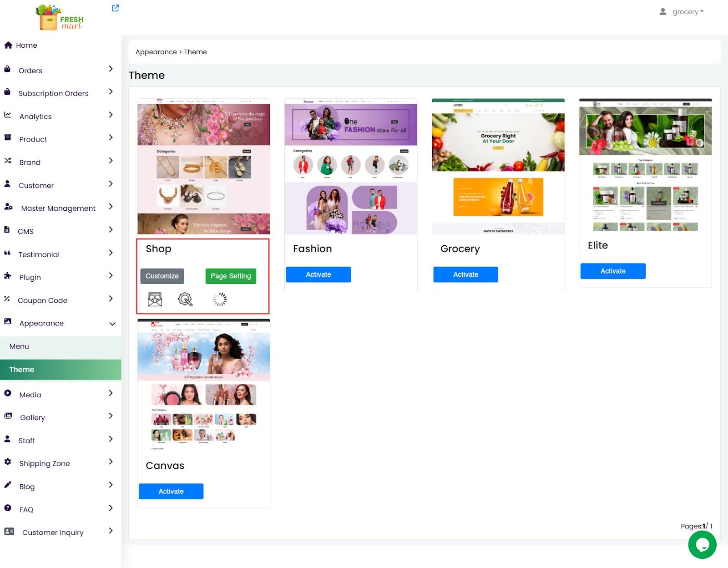Expand the Orders submenu chevron
The image size is (728, 568).
[x=111, y=69]
